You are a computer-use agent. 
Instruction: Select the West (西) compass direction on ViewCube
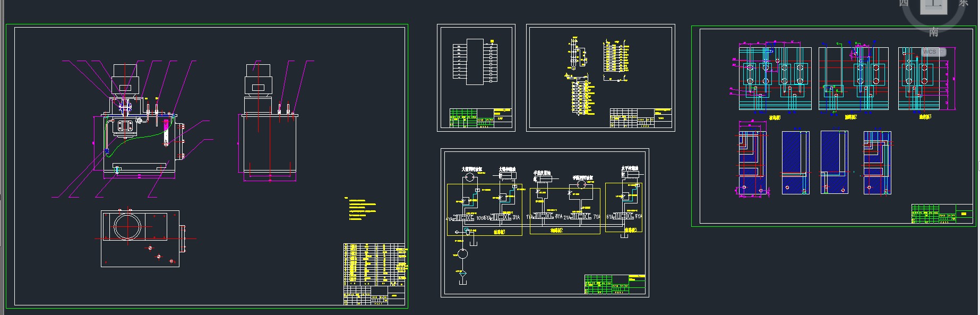click(x=904, y=3)
